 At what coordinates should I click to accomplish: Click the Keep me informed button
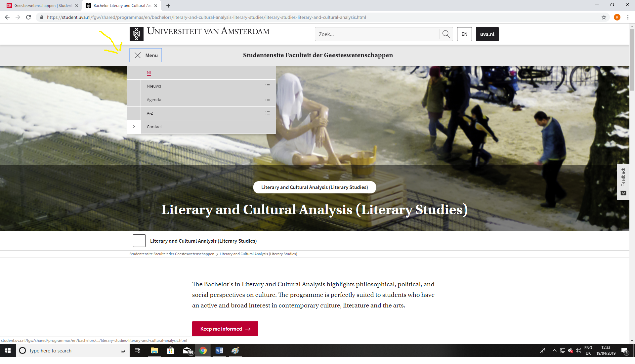[x=225, y=329]
